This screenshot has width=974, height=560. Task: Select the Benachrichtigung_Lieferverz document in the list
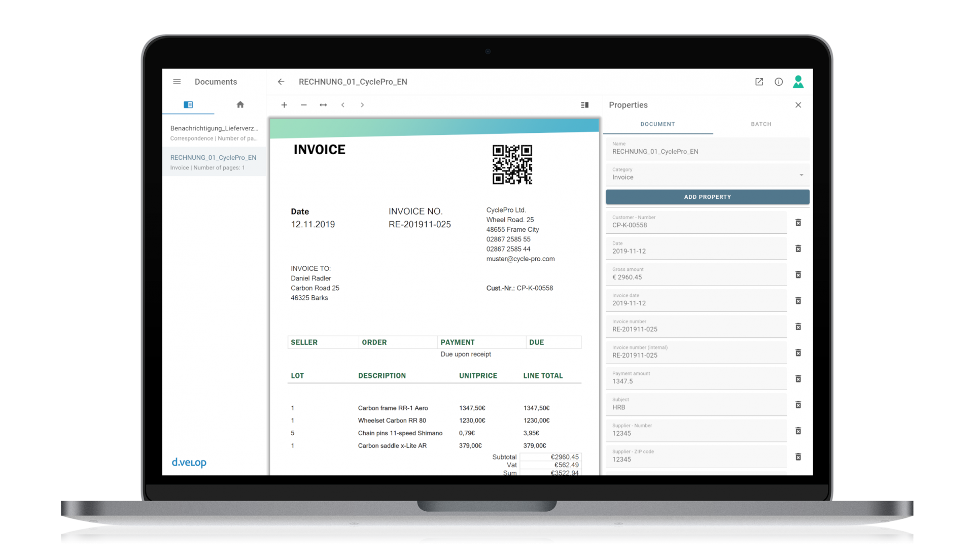pos(214,133)
